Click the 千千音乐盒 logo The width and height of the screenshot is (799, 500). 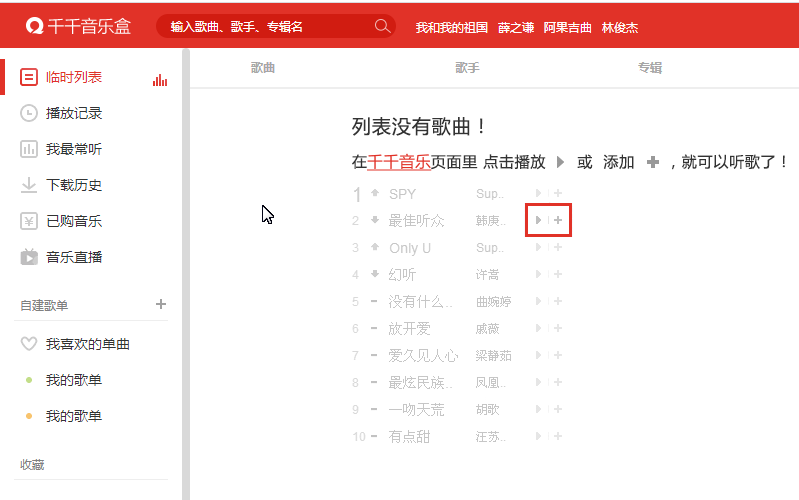click(x=78, y=26)
